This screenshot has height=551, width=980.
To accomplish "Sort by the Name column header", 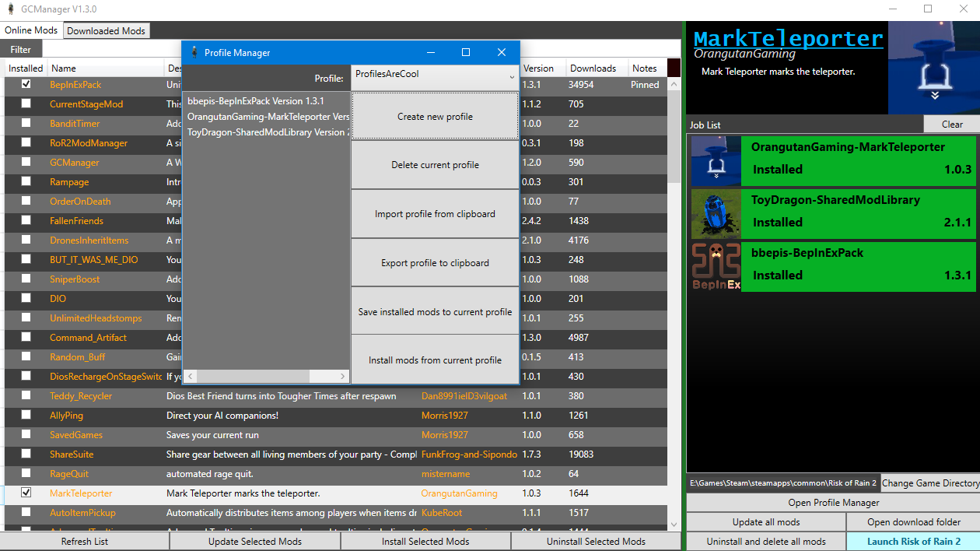I will (105, 68).
